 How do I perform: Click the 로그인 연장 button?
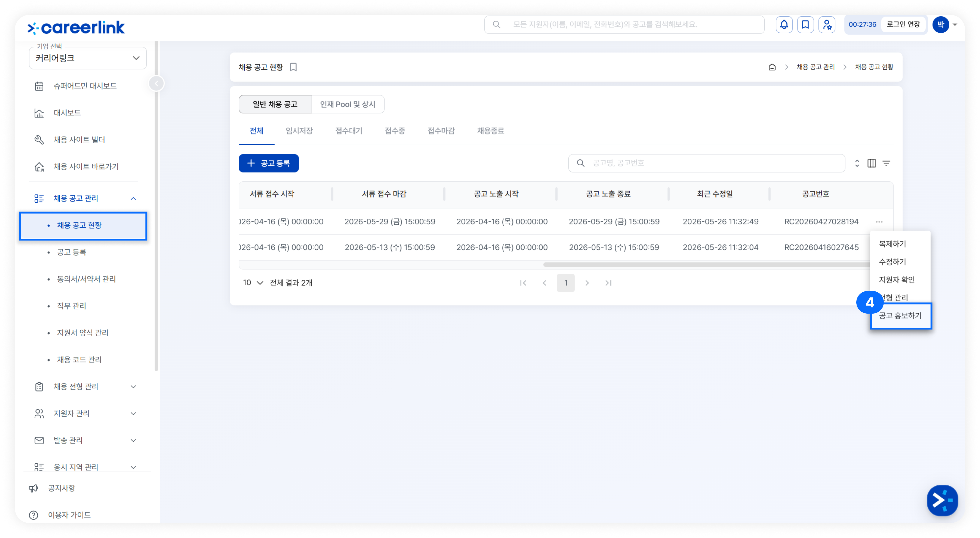pyautogui.click(x=903, y=24)
